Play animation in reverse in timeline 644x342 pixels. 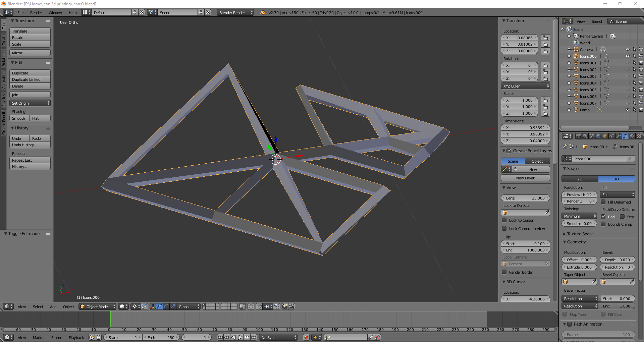pos(233,337)
